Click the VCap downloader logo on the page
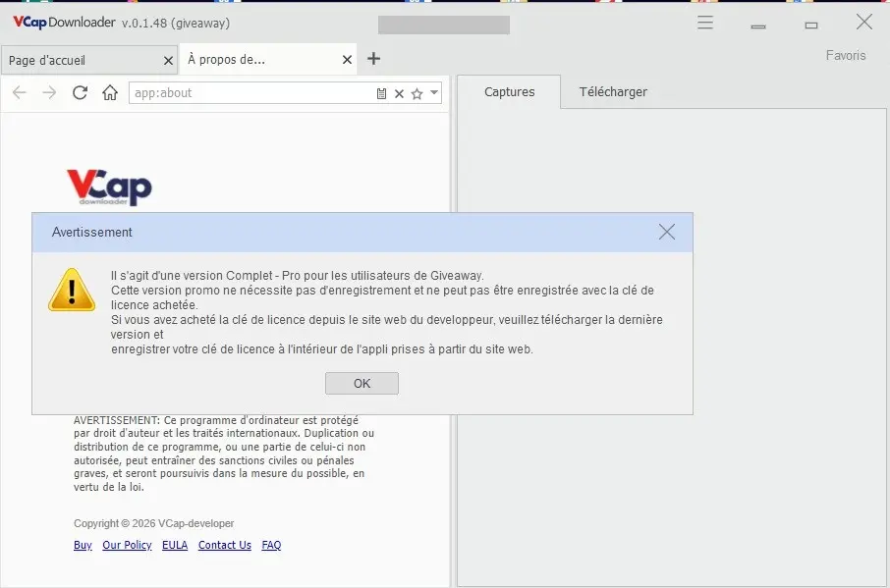890x588 pixels. (x=110, y=187)
